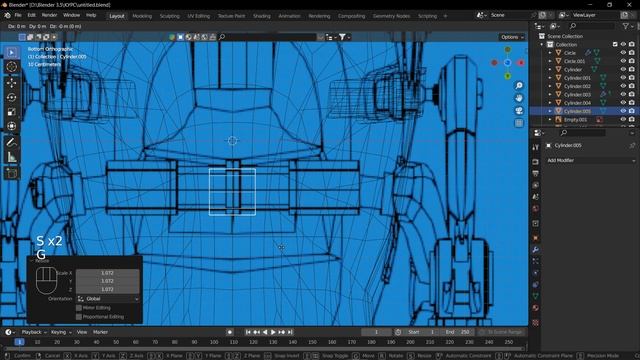The image size is (640, 360).
Task: Toggle viewport visibility of Collection
Action: [x=623, y=44]
